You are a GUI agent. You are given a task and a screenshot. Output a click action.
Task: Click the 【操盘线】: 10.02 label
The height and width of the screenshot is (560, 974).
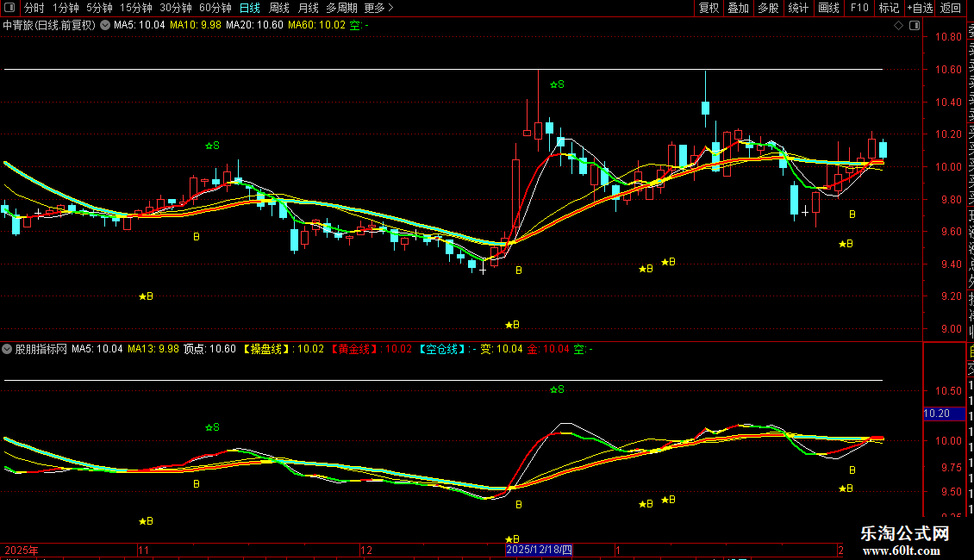pyautogui.click(x=282, y=349)
